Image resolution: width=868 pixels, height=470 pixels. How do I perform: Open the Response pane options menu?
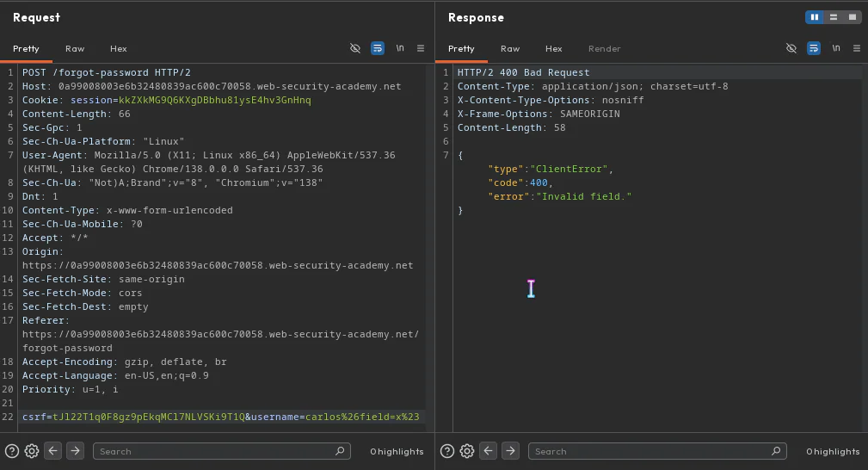tap(857, 48)
